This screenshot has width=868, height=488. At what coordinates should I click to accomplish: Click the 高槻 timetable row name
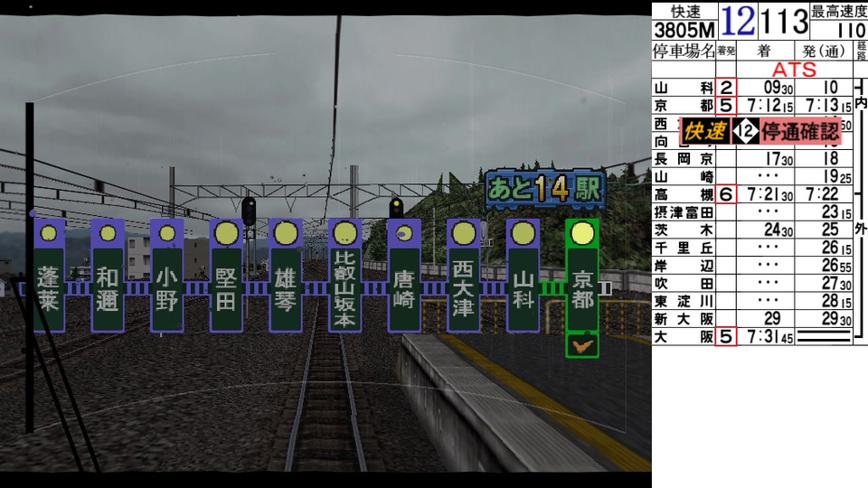click(x=684, y=195)
